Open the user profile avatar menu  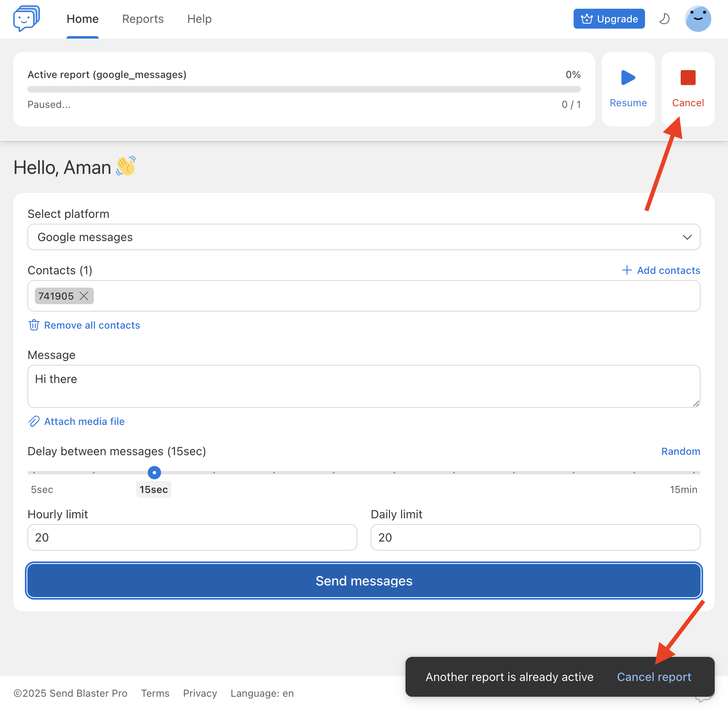(x=698, y=19)
